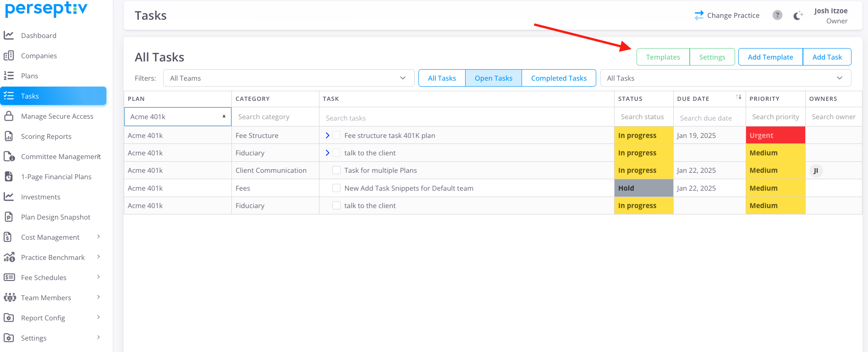Expand the Cost Management sidebar submenu
Viewport: 868px width, 352px height.
tap(99, 237)
